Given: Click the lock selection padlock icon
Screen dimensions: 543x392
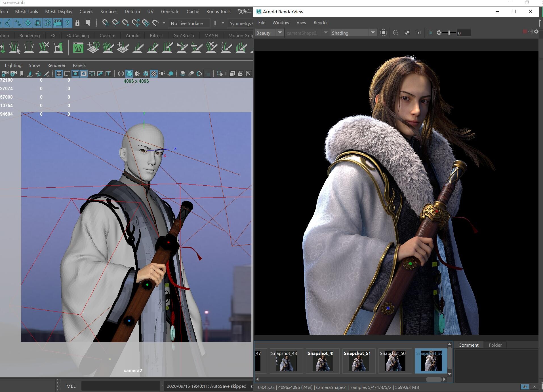Looking at the screenshot, I should tap(77, 23).
